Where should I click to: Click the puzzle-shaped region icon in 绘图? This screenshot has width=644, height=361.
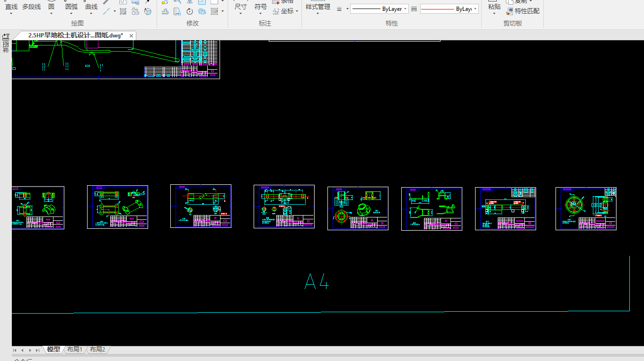[135, 11]
